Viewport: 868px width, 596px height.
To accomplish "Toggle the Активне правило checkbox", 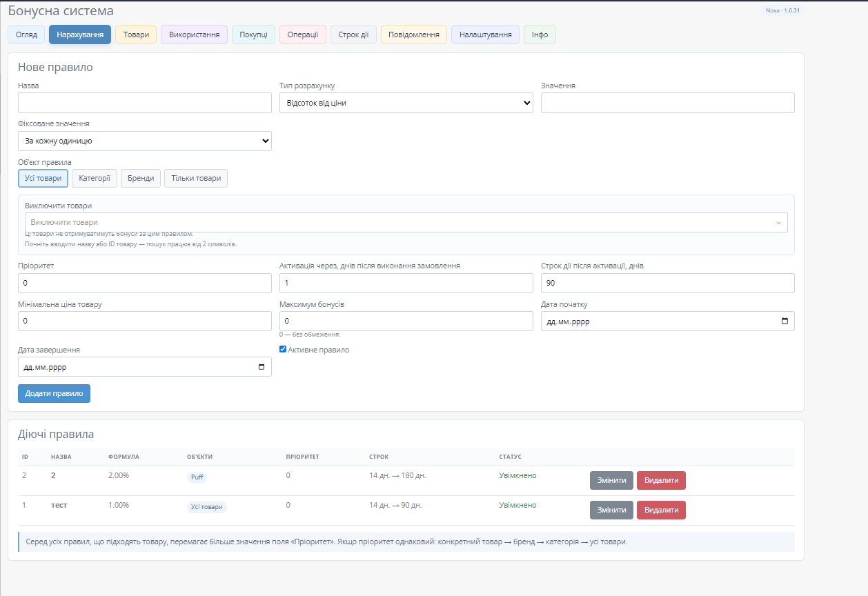I will tap(283, 350).
